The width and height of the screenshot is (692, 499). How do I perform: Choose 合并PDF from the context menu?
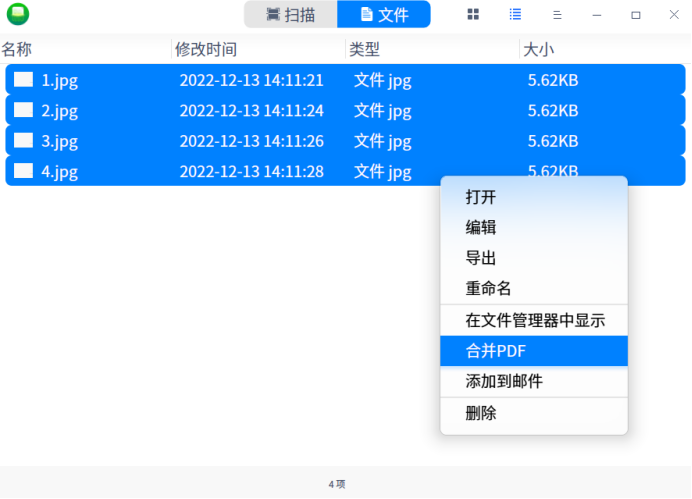coord(534,351)
